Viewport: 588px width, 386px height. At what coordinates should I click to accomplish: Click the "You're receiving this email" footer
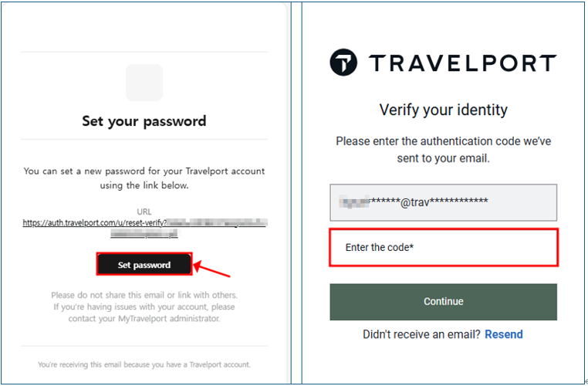coord(144,364)
